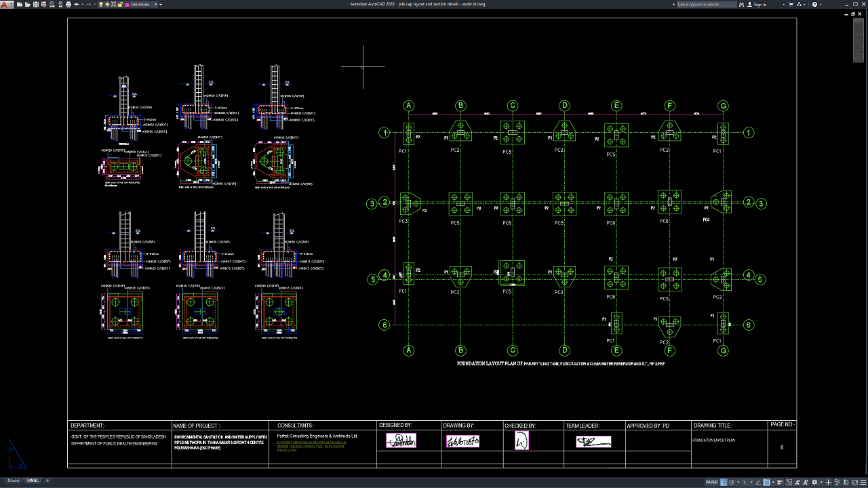868x488 pixels.
Task: Click Open from Web and Mobile icon
Action: pyautogui.click(x=52, y=4)
